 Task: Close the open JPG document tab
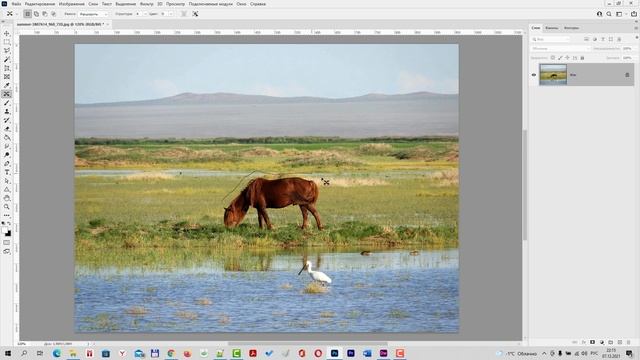tap(108, 24)
